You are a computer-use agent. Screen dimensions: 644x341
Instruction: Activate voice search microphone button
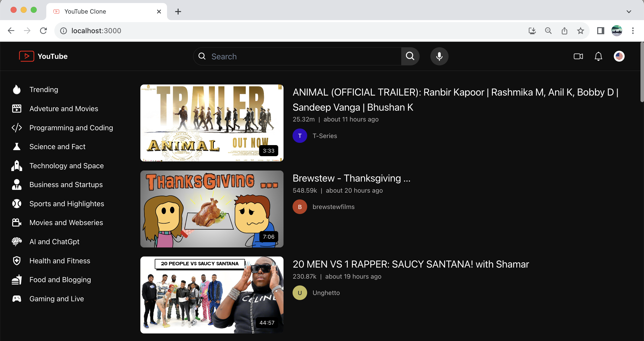439,56
